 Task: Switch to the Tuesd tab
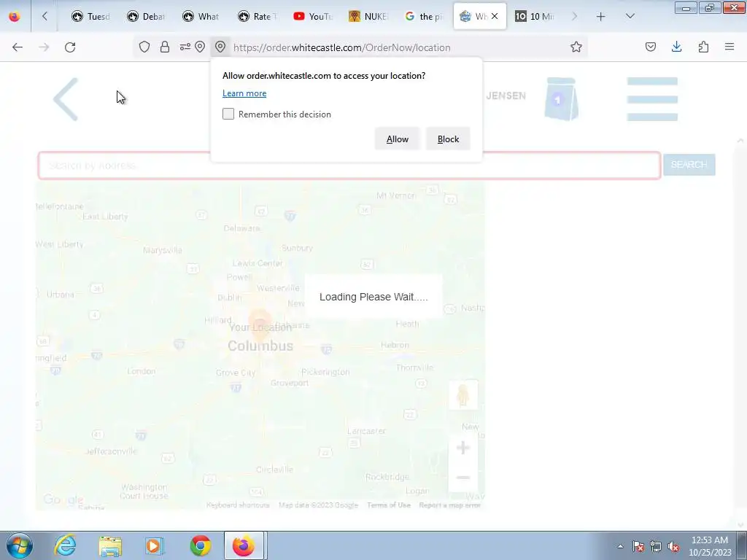click(x=91, y=16)
